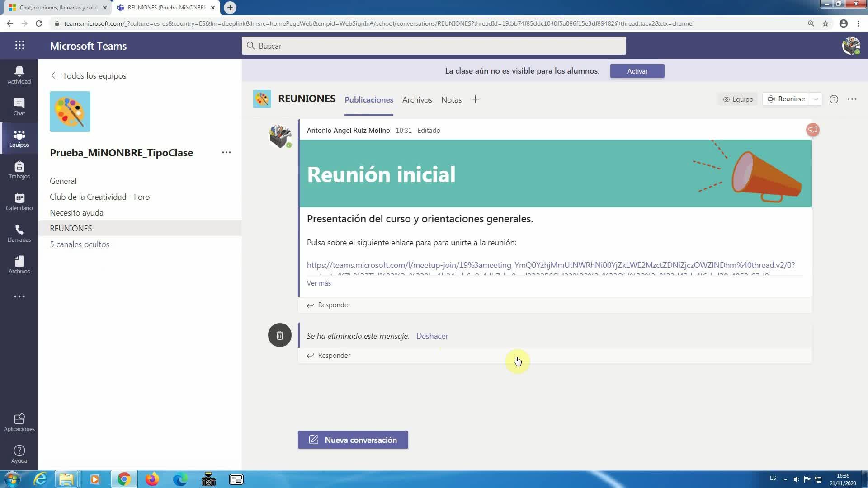
Task: Switch to the Archivos tab
Action: (x=417, y=100)
